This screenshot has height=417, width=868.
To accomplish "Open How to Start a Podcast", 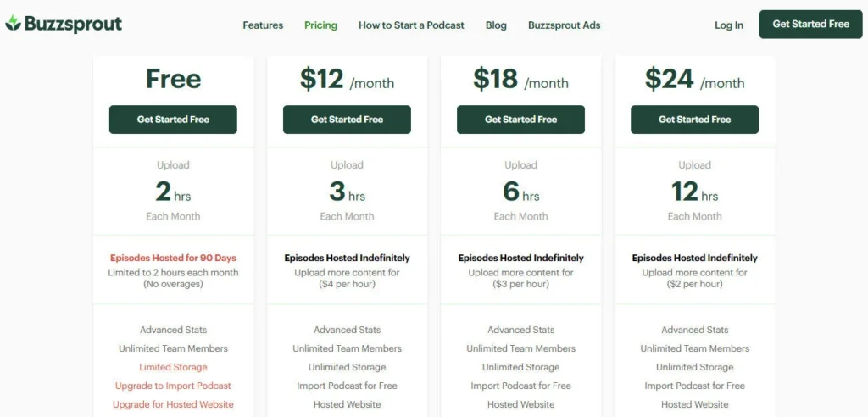I will [x=411, y=25].
